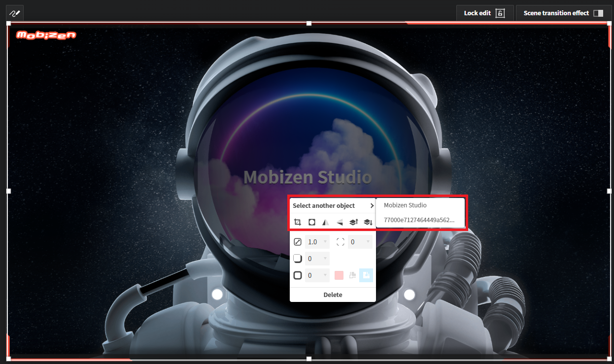Click the Mobizen logo on the canvas

(46, 35)
